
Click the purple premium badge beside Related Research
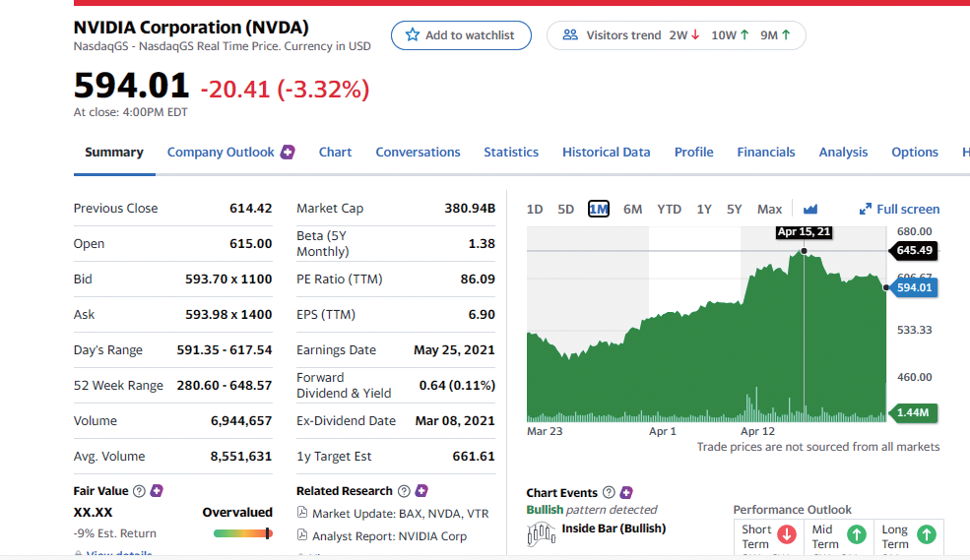[x=421, y=491]
